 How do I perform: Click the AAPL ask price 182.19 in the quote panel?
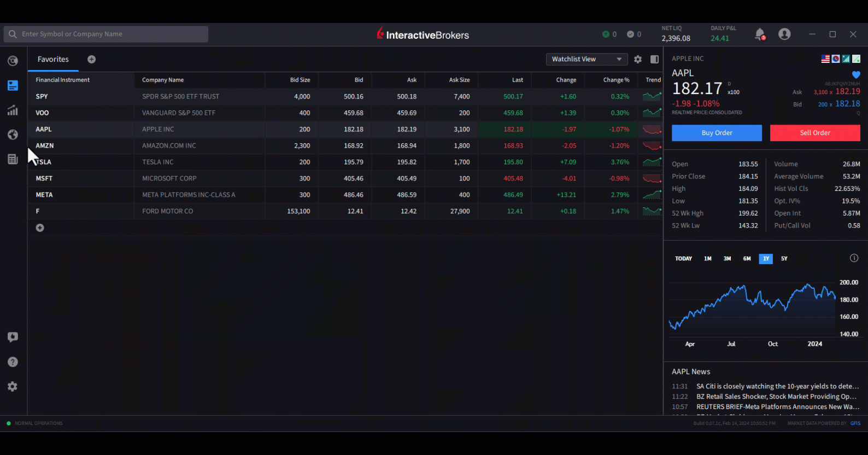pyautogui.click(x=848, y=91)
